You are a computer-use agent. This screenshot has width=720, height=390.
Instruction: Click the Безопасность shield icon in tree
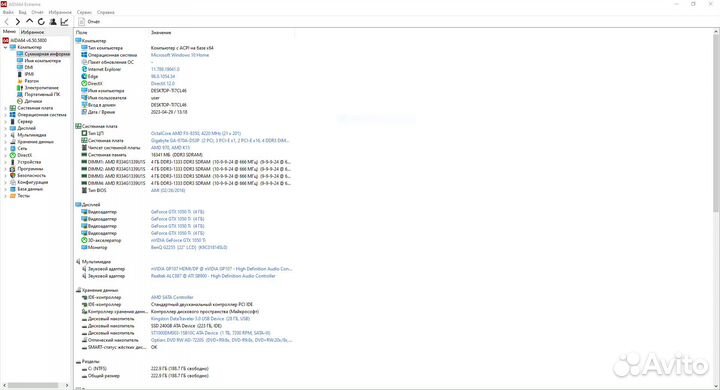13,175
